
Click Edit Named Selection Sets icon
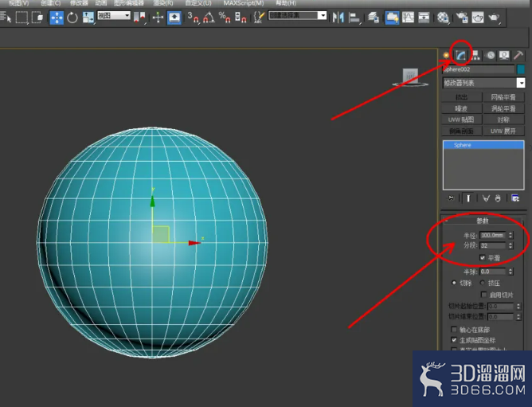[259, 18]
